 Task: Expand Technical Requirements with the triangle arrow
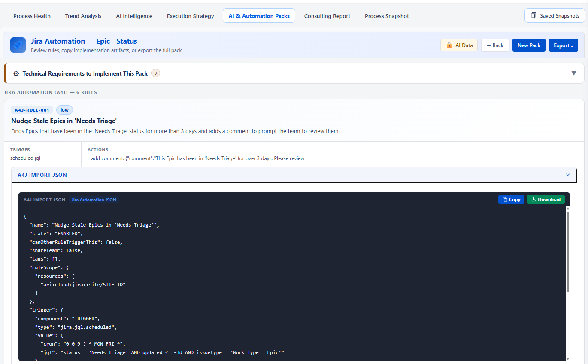(573, 73)
